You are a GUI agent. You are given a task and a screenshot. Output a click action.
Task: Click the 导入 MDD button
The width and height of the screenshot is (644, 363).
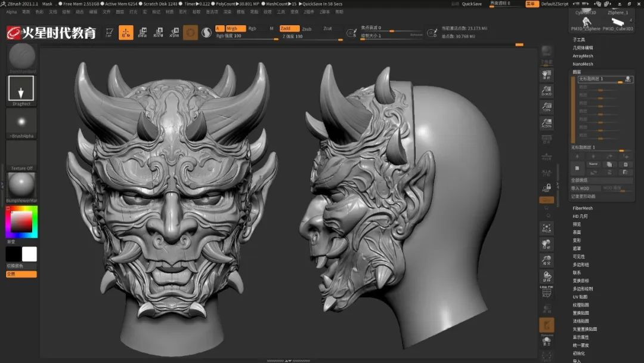coord(586,188)
